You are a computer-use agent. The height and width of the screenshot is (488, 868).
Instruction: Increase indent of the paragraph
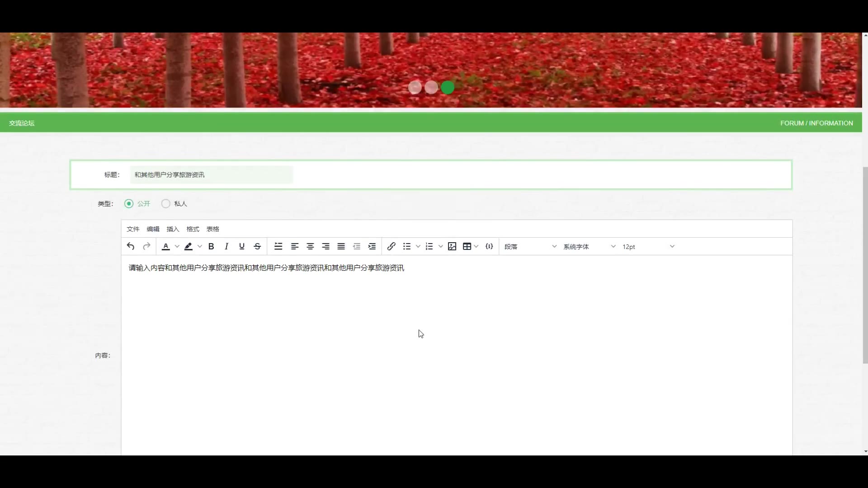[x=372, y=246]
